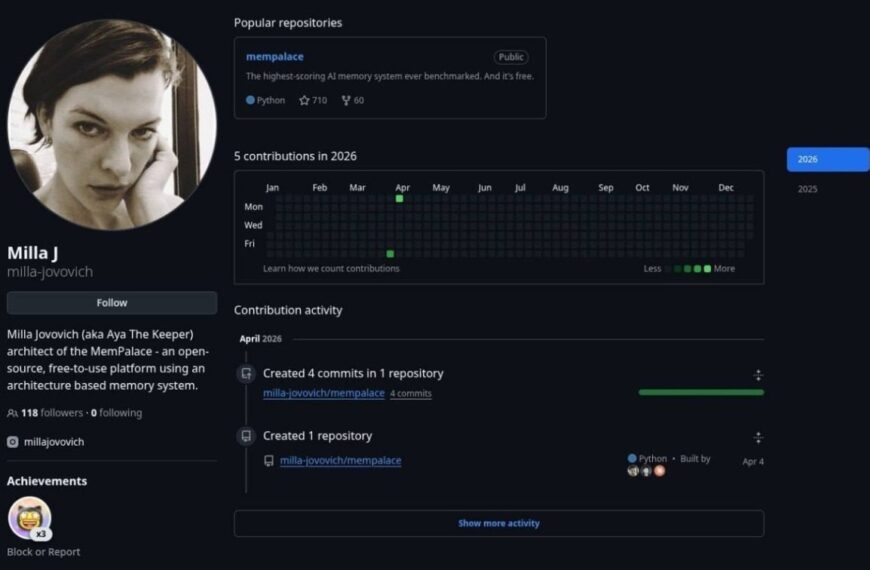This screenshot has width=870, height=570.
Task: Click the repository icon beside milla-jovovich/mempalace
Action: [x=269, y=461]
